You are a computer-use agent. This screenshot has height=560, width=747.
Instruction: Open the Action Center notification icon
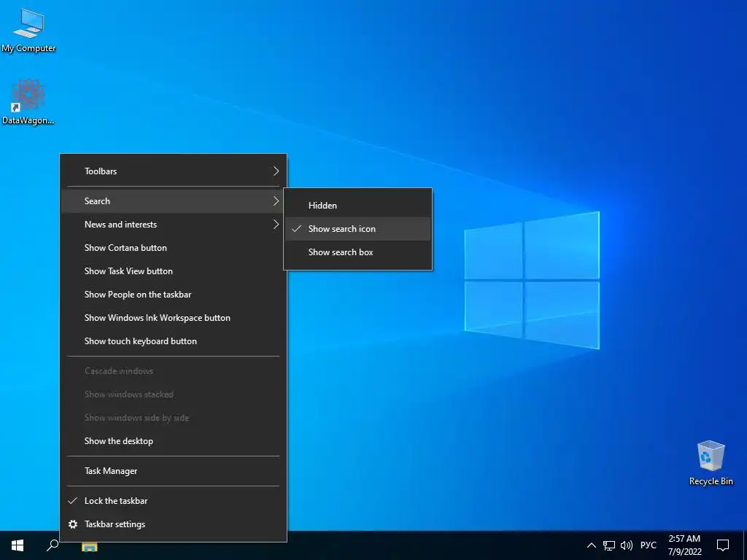(723, 545)
